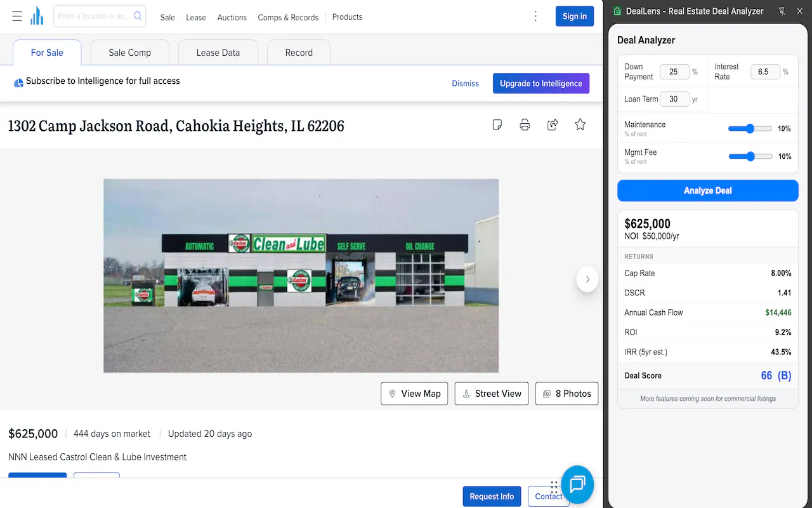Edit the Interest Rate field

click(x=765, y=72)
